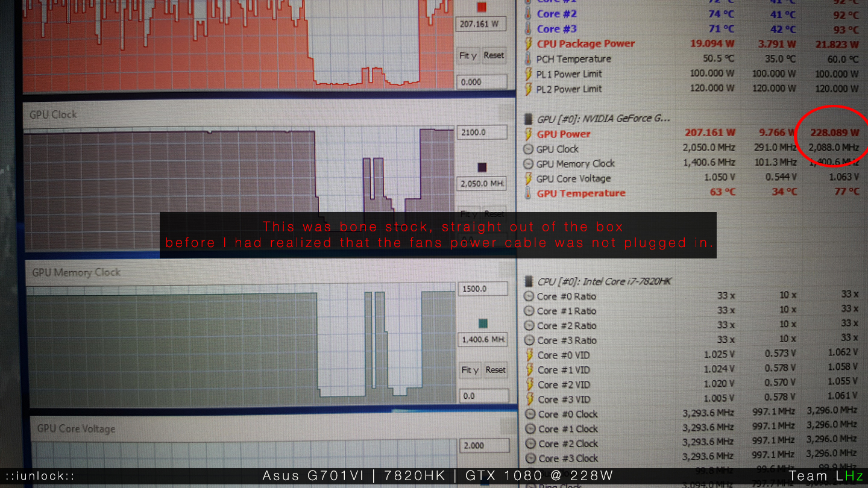Click the 0.0 minimum field of Memory Clock

click(483, 396)
